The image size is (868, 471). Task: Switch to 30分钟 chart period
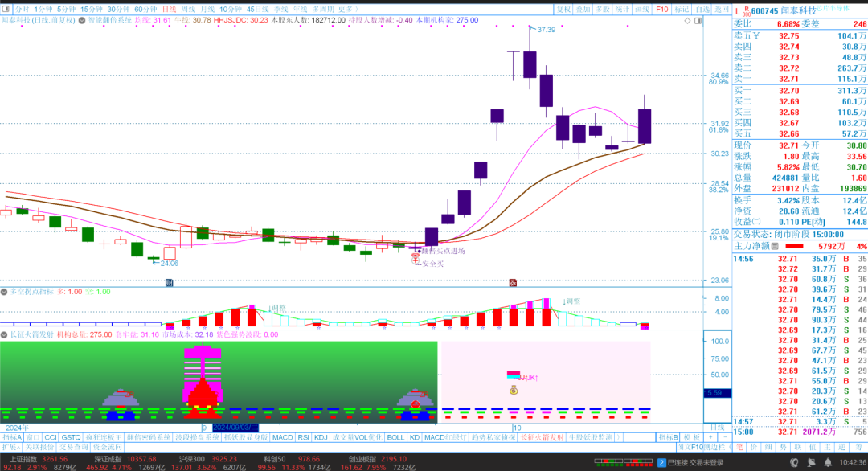[x=118, y=10]
